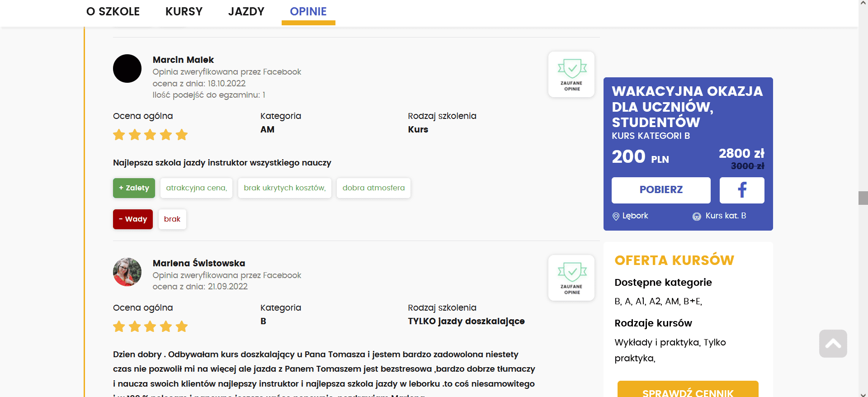868x397 pixels.
Task: Switch to the KURSY tab
Action: tap(184, 12)
